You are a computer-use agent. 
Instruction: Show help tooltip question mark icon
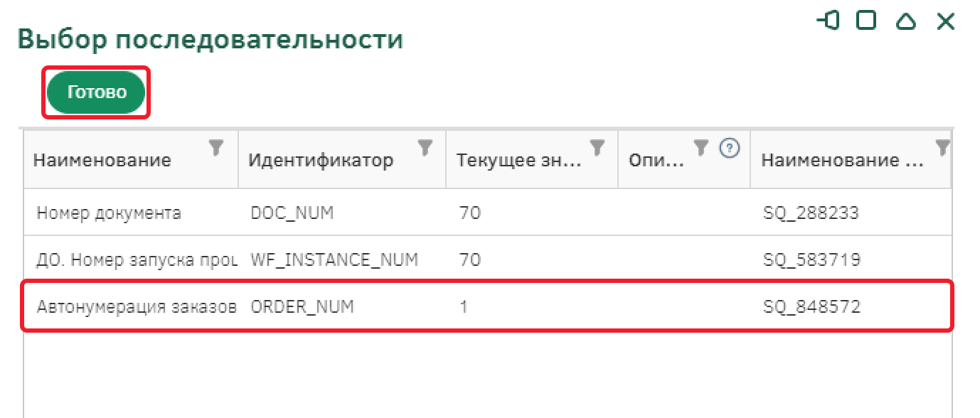[730, 148]
